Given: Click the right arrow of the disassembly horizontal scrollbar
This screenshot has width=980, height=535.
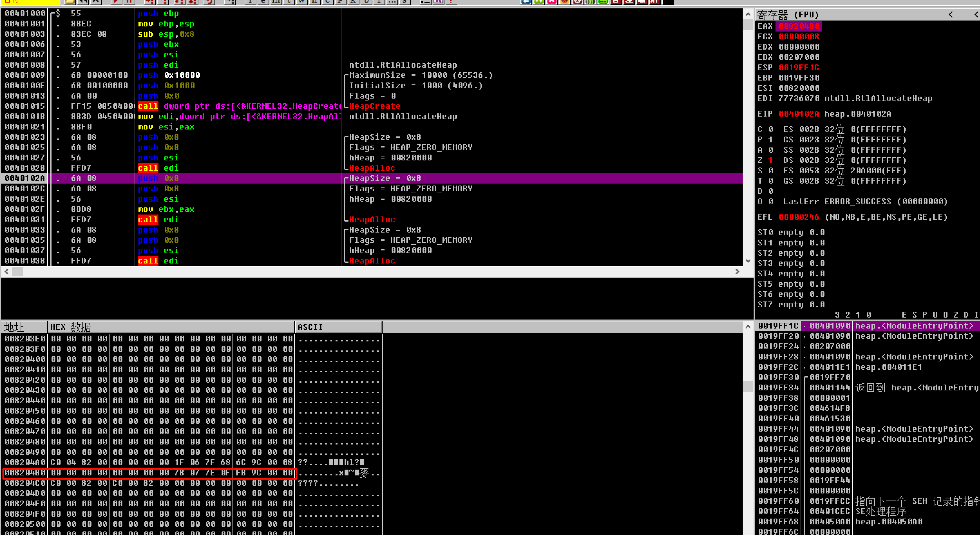Looking at the screenshot, I should pos(737,271).
